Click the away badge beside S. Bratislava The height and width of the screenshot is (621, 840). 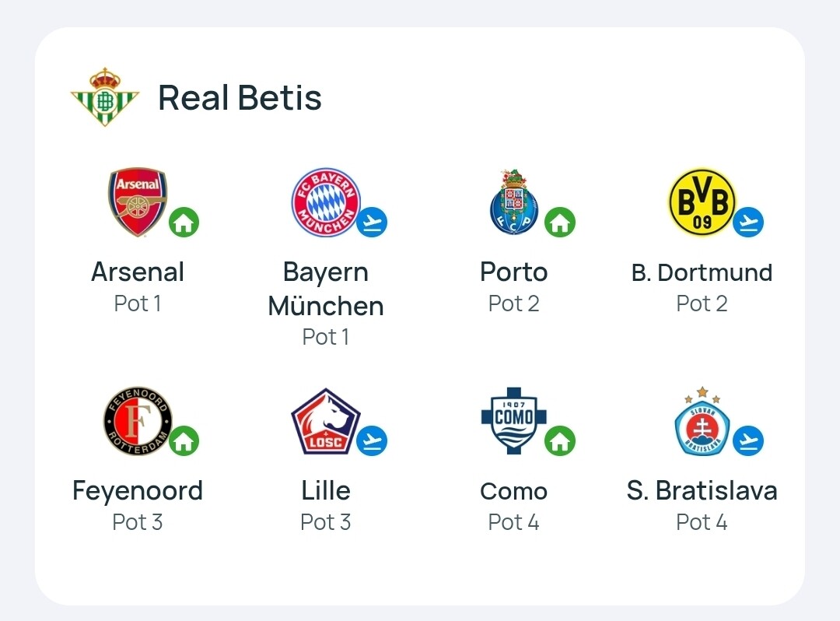tap(748, 440)
